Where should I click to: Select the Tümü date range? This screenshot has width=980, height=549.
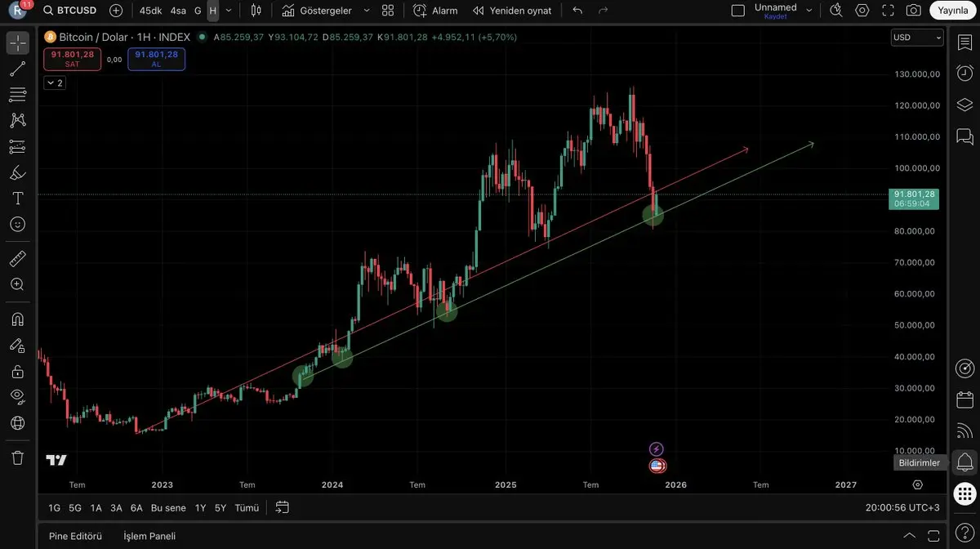tap(247, 507)
